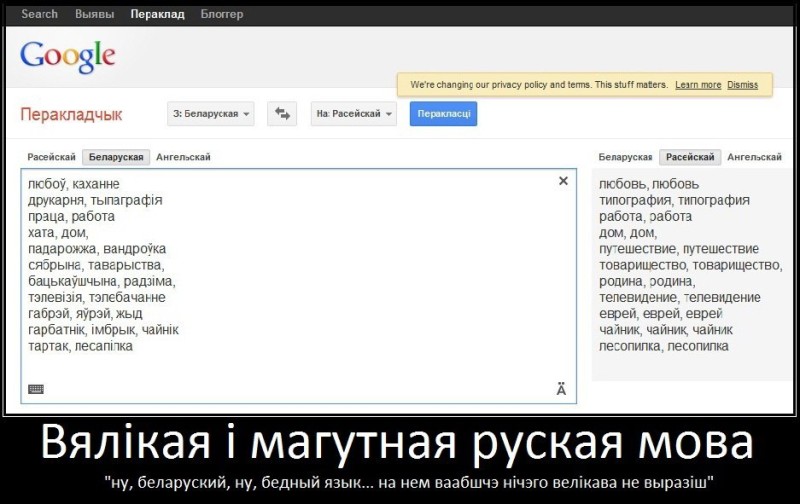Image resolution: width=800 pixels, height=504 pixels.
Task: Click the translated line 'чайник, чайник, чайник'
Action: [666, 330]
